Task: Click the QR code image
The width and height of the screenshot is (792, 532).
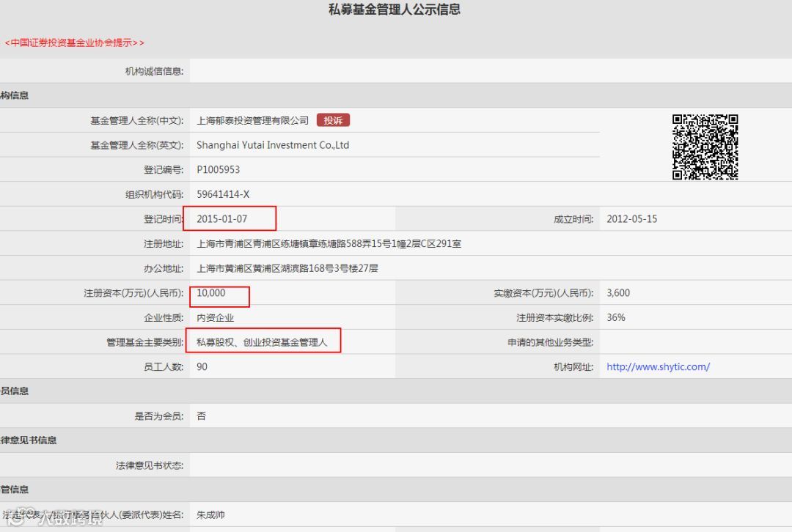Action: coord(705,147)
